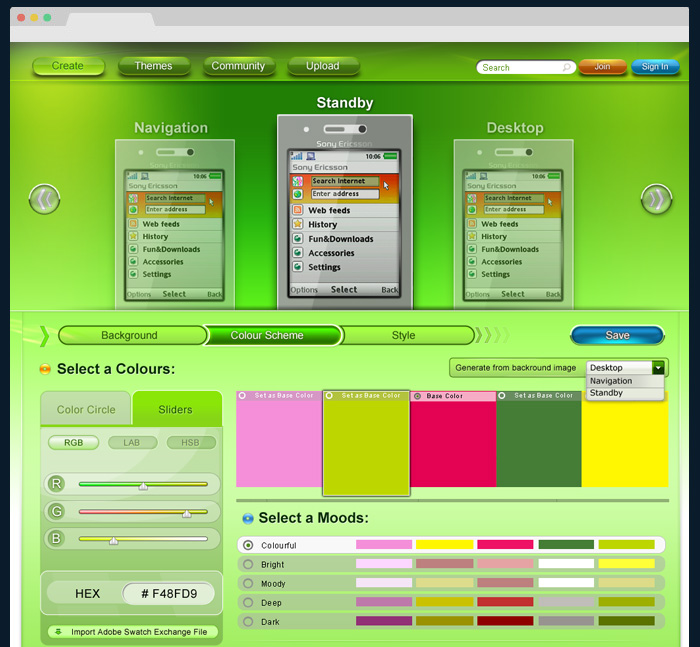Click Web feeds icon on Standby phone
The image size is (700, 647).
(x=297, y=210)
